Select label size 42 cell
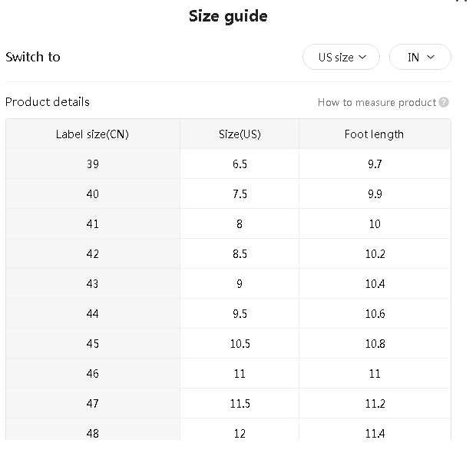 (x=92, y=254)
